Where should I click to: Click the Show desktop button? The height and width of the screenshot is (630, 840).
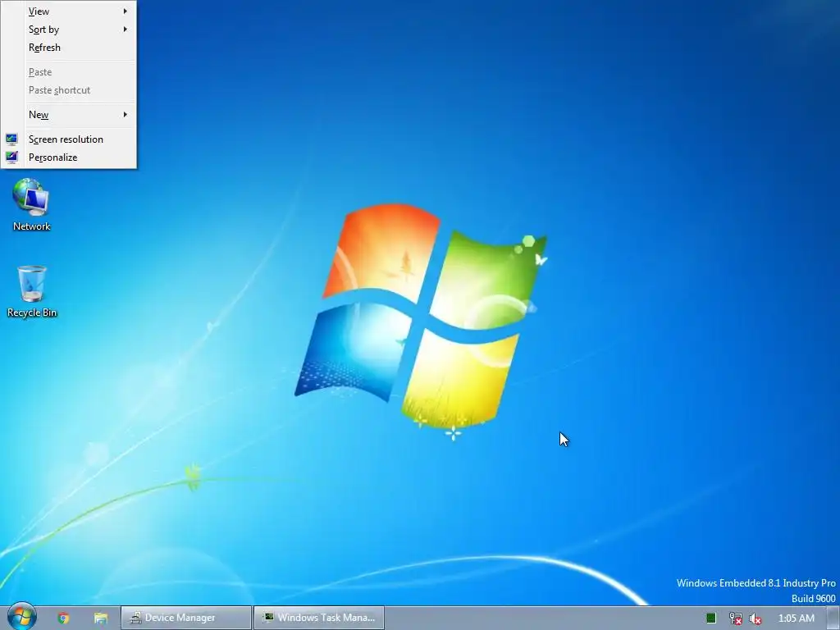click(833, 619)
